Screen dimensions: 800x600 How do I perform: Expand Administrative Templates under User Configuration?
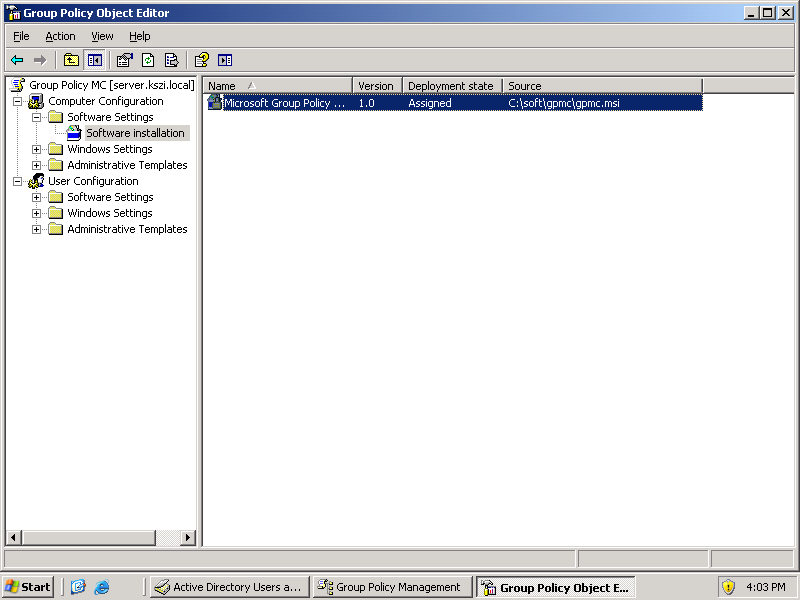(36, 230)
